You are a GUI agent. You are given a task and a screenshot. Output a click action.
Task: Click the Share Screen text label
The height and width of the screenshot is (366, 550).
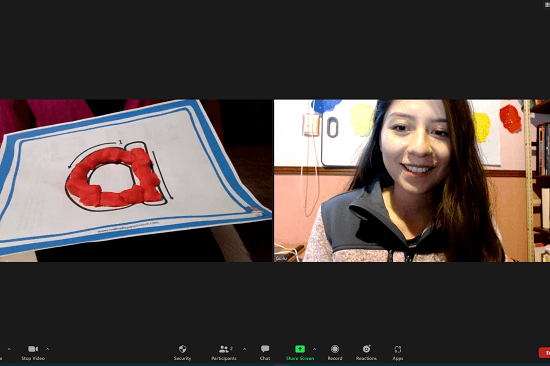[300, 358]
